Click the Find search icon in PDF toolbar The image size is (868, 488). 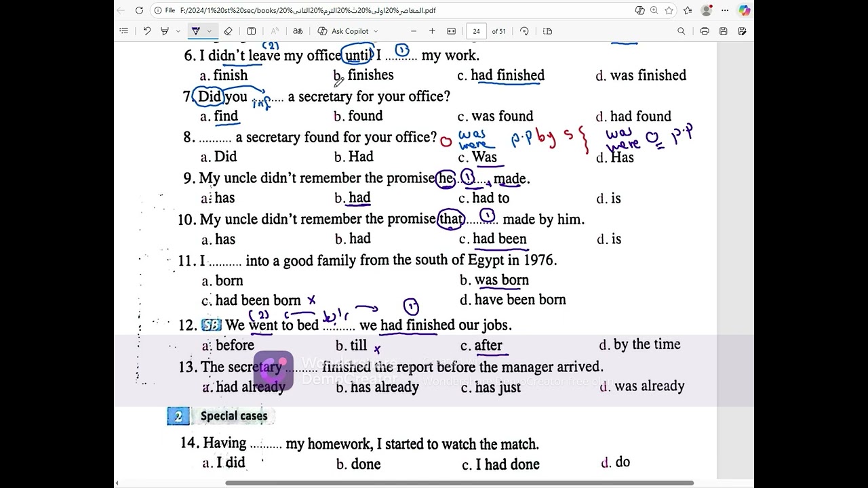tap(682, 31)
